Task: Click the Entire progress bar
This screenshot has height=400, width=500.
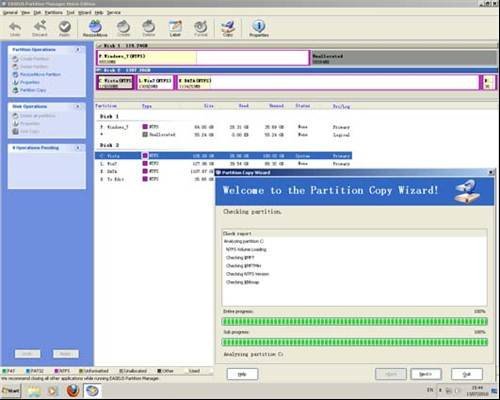Action: [x=355, y=322]
